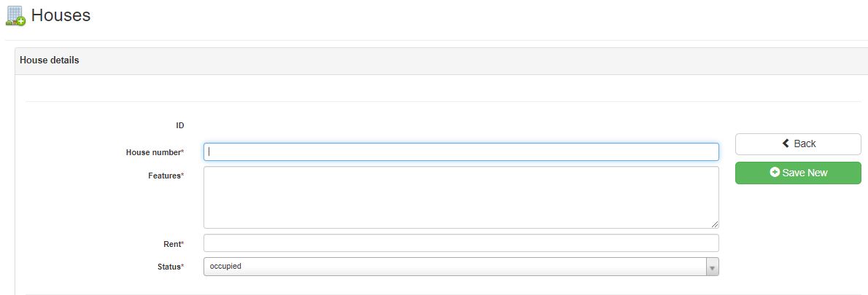The height and width of the screenshot is (295, 868).
Task: Expand the Status dropdown arrow
Action: tap(713, 267)
